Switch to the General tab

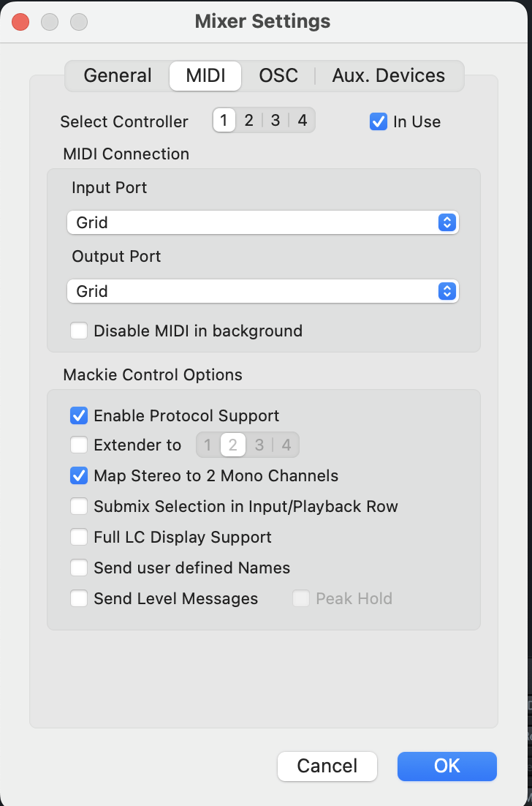(x=118, y=76)
